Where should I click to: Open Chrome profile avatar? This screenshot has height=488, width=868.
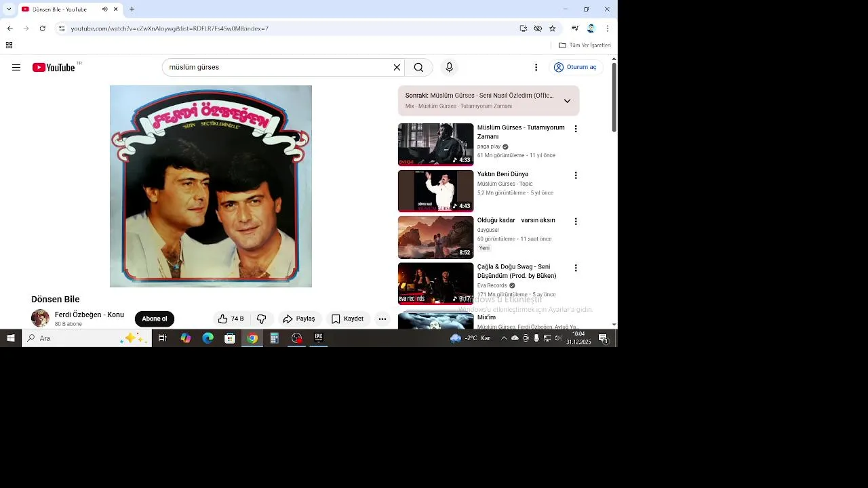point(591,28)
